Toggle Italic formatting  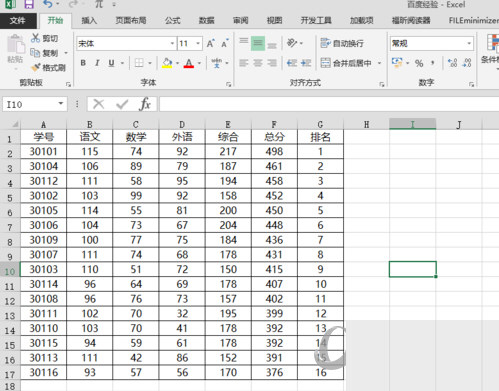tap(97, 63)
